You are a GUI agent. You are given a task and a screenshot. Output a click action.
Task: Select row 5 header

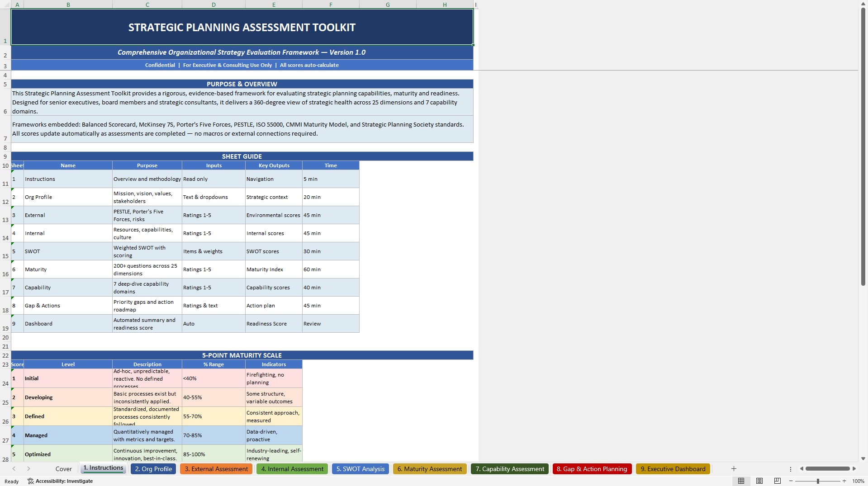(x=5, y=84)
